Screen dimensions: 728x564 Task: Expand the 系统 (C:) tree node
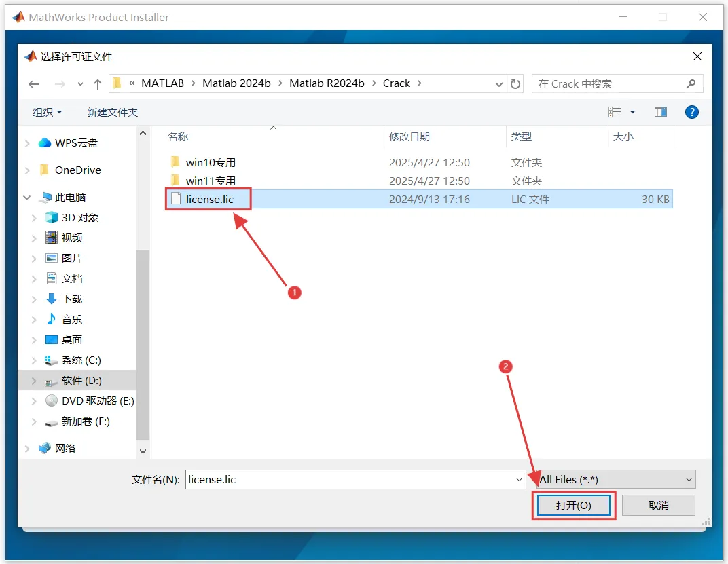34,360
